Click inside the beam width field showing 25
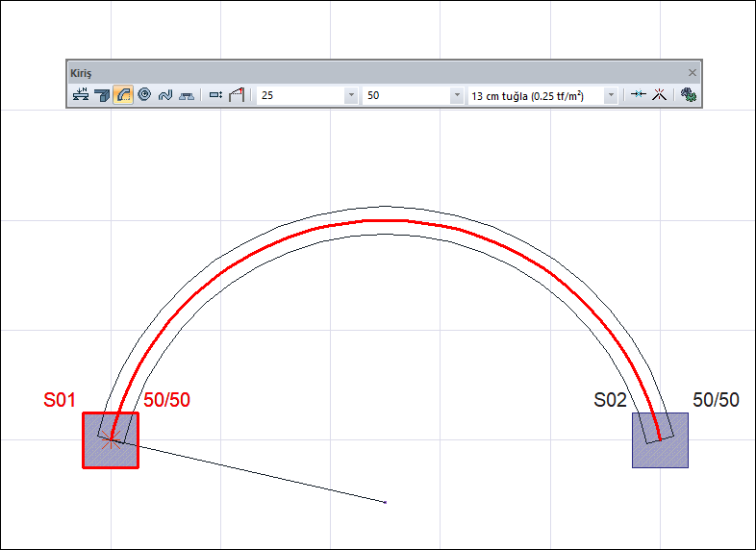 [298, 95]
